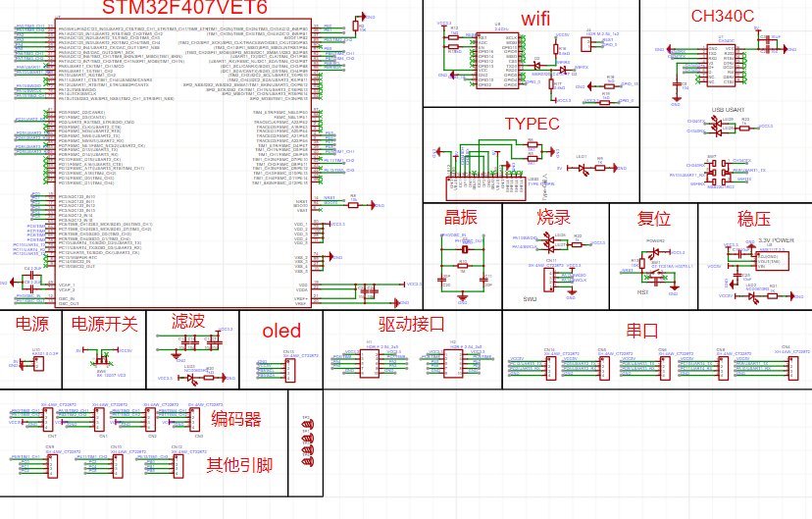
Task: Select the TYPEC section heading
Action: [x=532, y=124]
